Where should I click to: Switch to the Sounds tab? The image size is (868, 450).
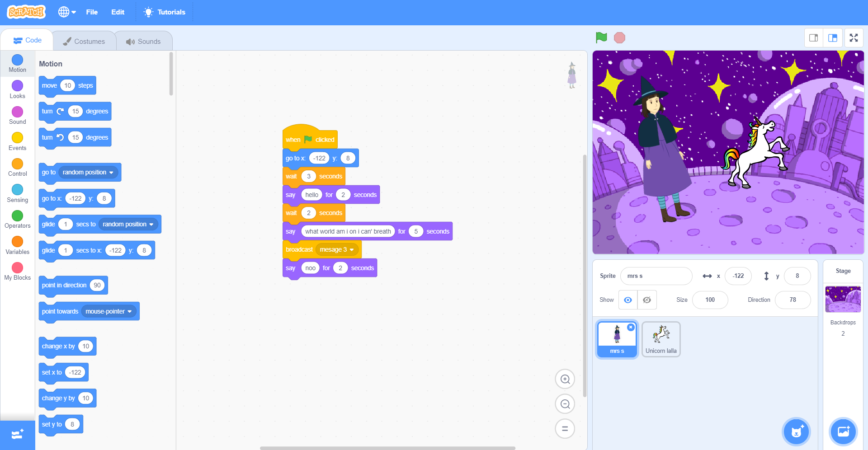pos(144,41)
